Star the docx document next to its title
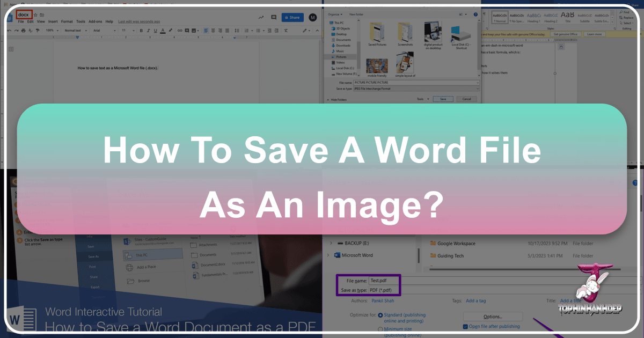644x338 pixels. [x=35, y=15]
